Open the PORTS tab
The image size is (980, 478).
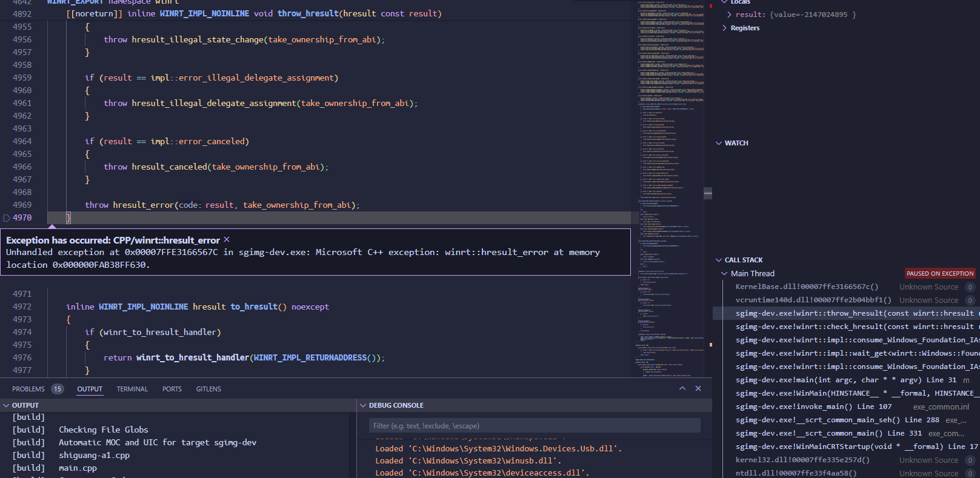coord(172,389)
